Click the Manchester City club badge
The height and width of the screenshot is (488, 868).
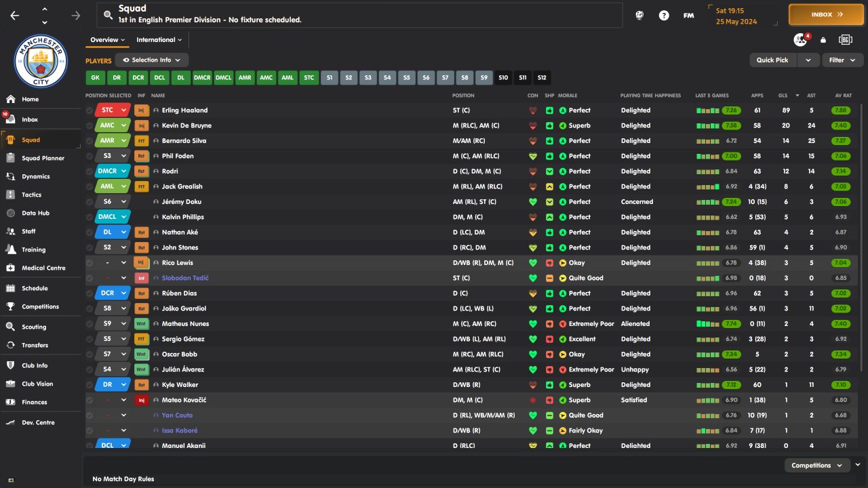point(41,61)
